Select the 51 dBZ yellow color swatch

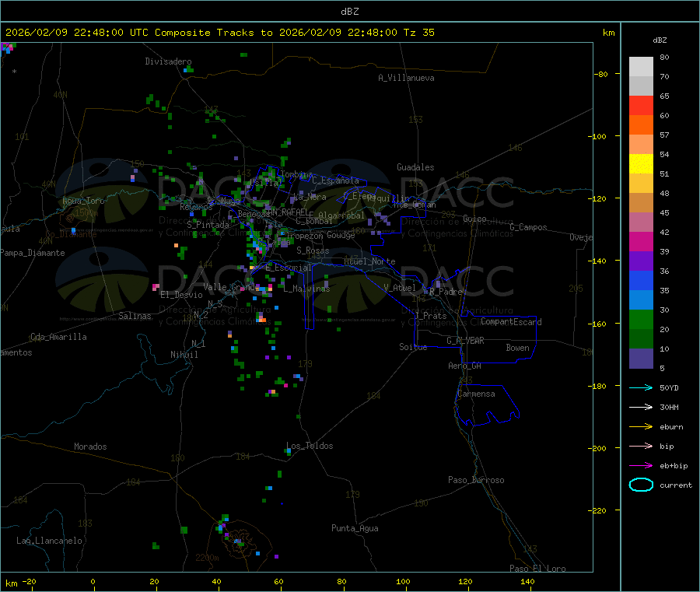point(641,164)
